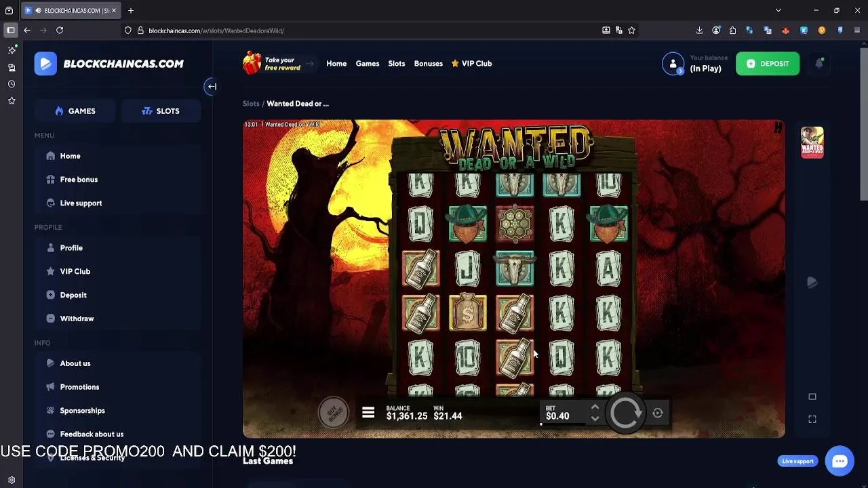The width and height of the screenshot is (868, 488).
Task: Click the gift box reward icon
Action: click(x=252, y=62)
